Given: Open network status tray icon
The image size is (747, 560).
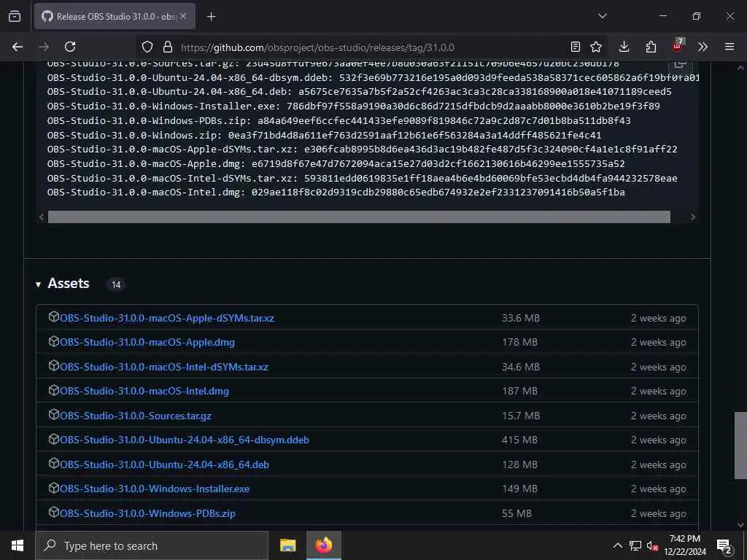Looking at the screenshot, I should coord(635,545).
